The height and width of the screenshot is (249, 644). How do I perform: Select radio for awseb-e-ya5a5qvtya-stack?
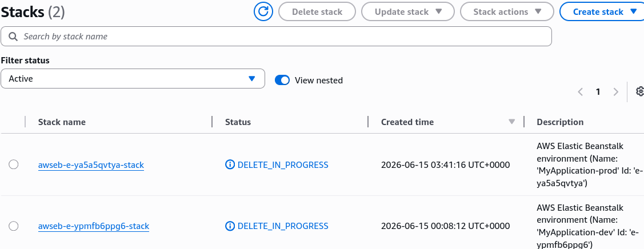pyautogui.click(x=14, y=164)
